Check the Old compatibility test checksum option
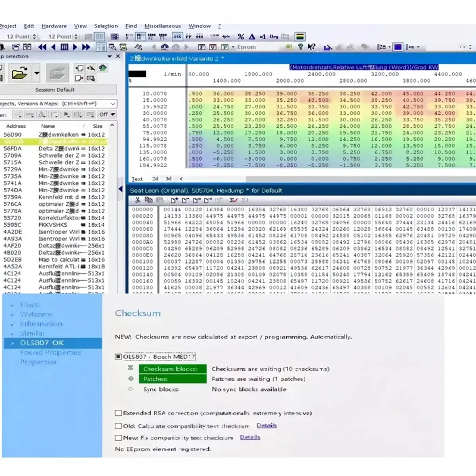Viewport: 476px width, 476px height. (x=117, y=425)
